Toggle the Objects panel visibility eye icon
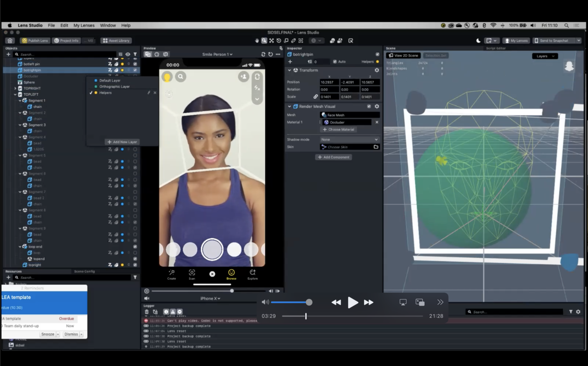The image size is (588, 366). click(127, 55)
